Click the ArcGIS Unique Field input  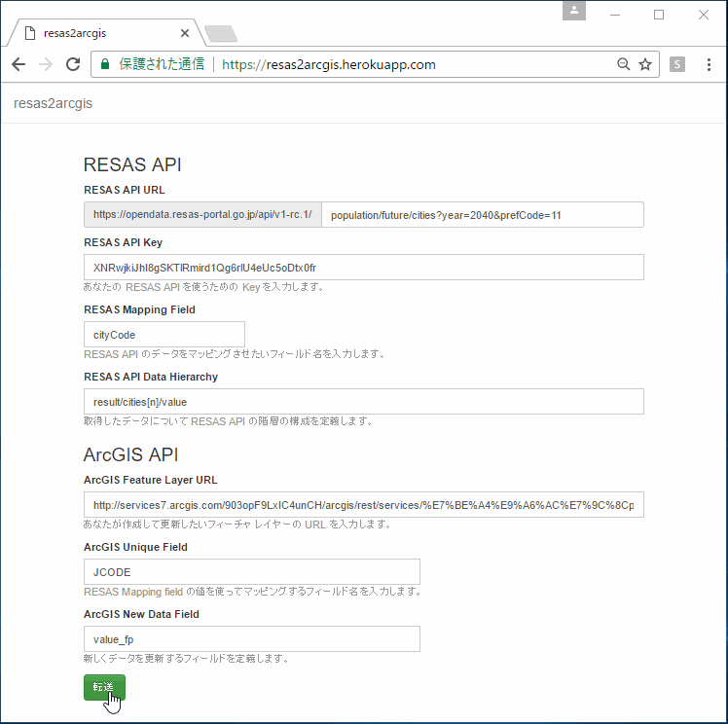(252, 572)
